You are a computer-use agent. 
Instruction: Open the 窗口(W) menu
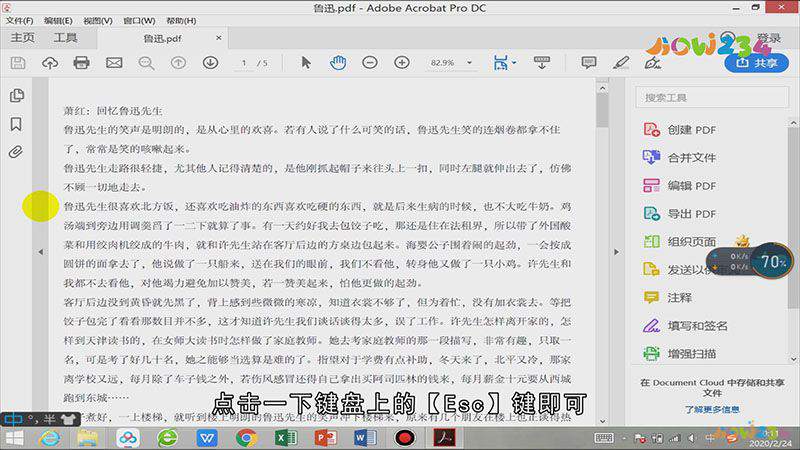(139, 21)
